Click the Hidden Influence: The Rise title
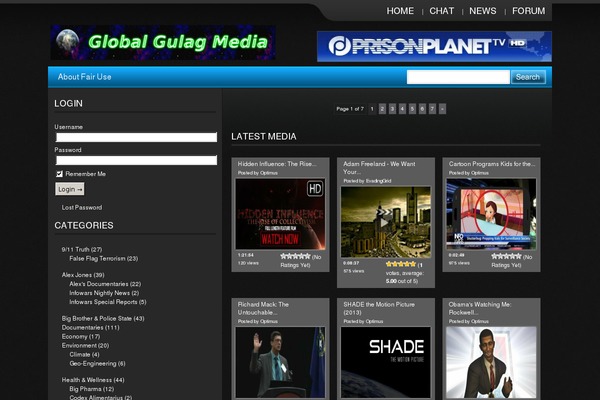 (x=277, y=164)
